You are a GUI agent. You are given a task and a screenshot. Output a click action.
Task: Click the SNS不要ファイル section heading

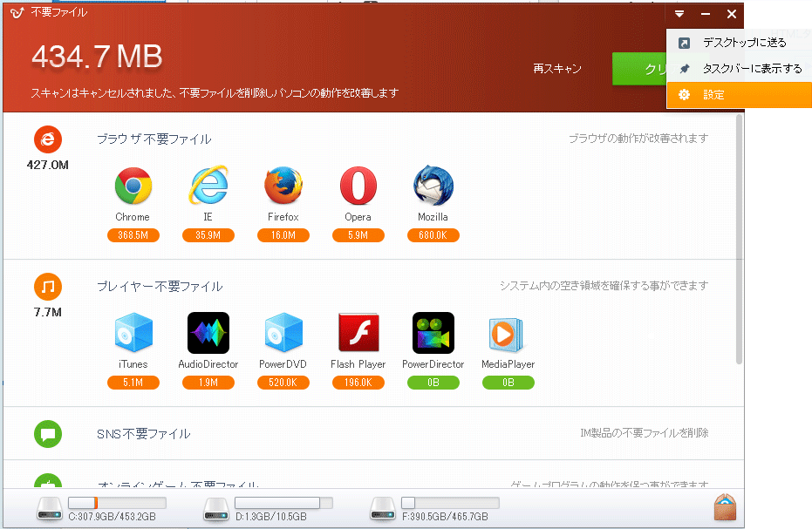(143, 434)
